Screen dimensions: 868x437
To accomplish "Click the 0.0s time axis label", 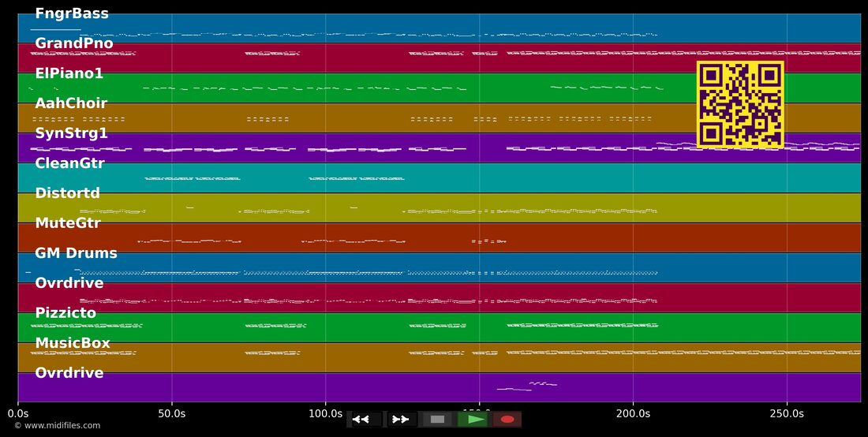I will click(18, 413).
